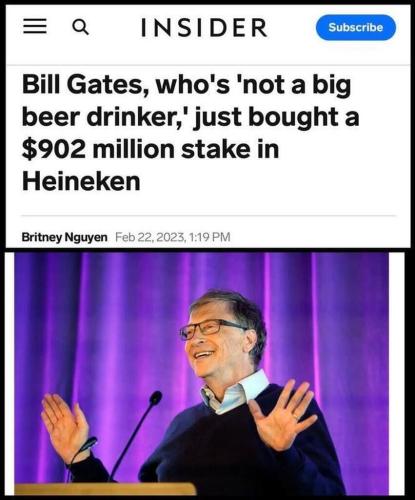The height and width of the screenshot is (500, 415).
Task: Click the word 'Heineken' in the headline
Action: pyautogui.click(x=81, y=182)
